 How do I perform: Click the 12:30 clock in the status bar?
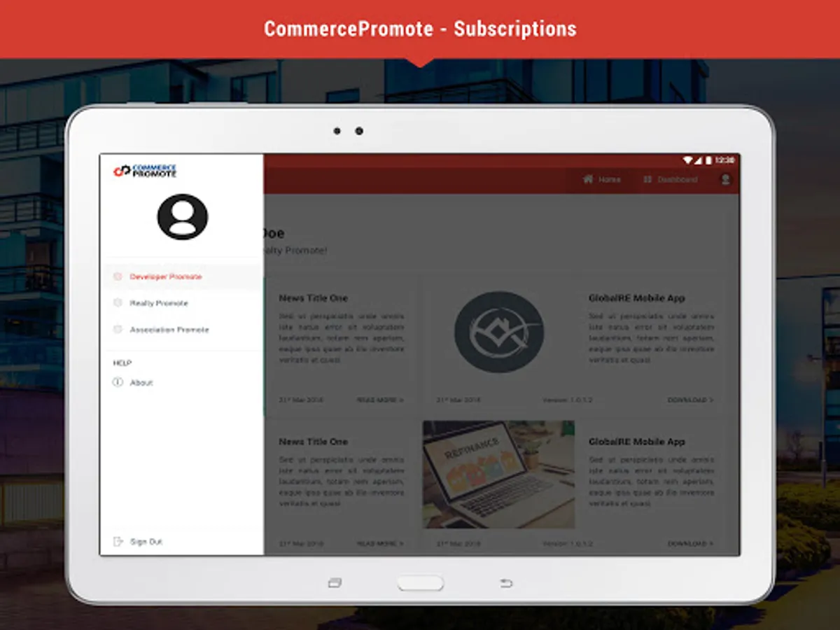coord(724,160)
